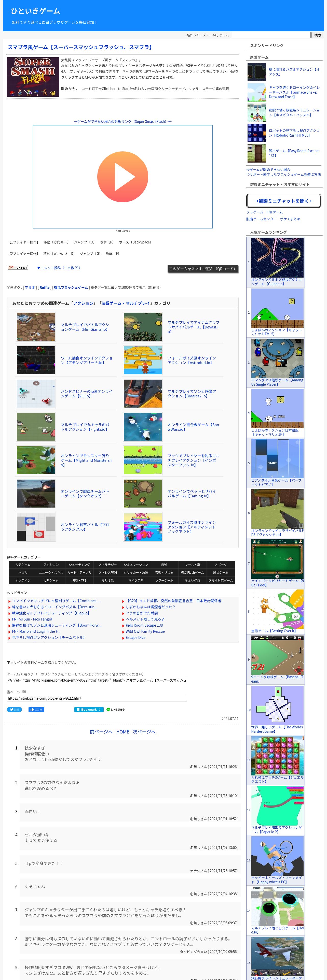Open 脱出ゲームセンター sidebar link

pyautogui.click(x=261, y=219)
